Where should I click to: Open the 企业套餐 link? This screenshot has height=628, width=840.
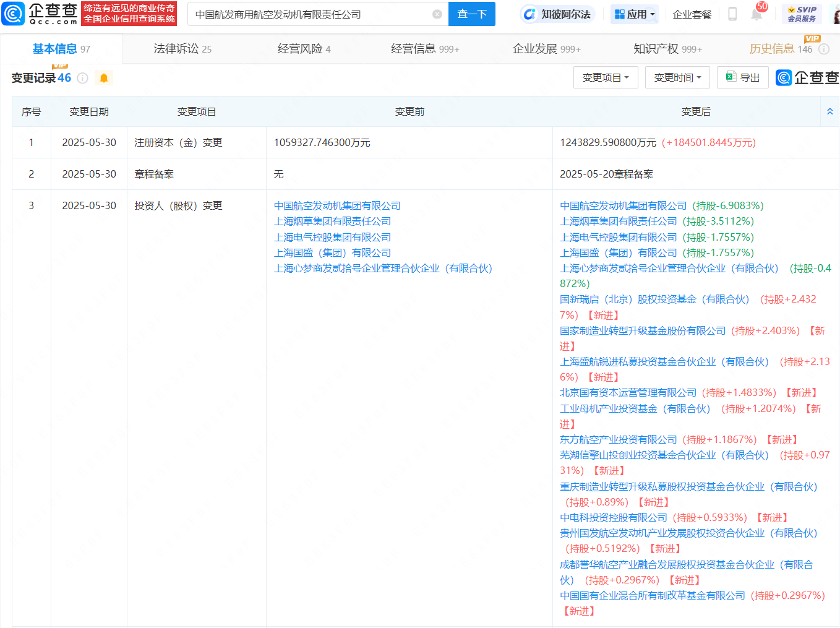point(692,14)
